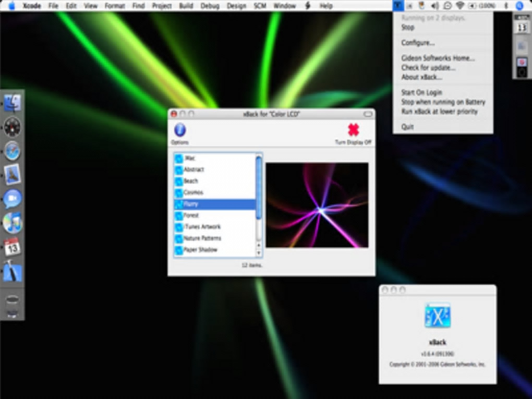Open Safari from the dock
Viewport: 532px width, 399px height.
tap(12, 150)
